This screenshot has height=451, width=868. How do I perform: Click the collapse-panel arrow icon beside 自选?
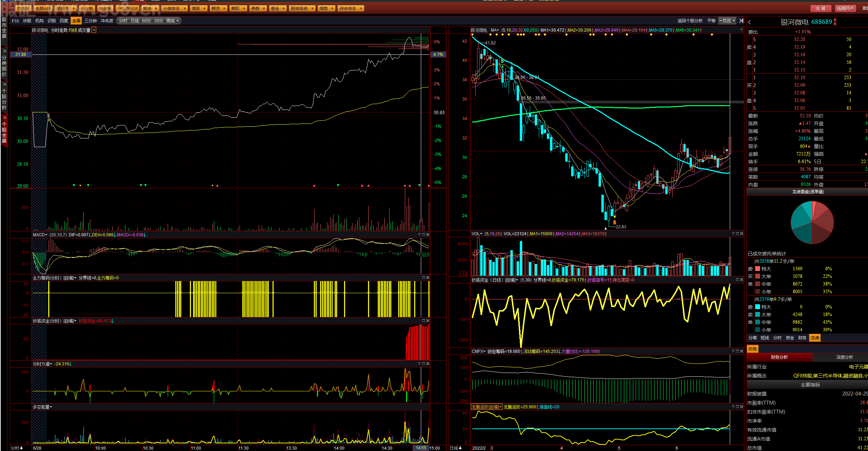click(x=741, y=21)
